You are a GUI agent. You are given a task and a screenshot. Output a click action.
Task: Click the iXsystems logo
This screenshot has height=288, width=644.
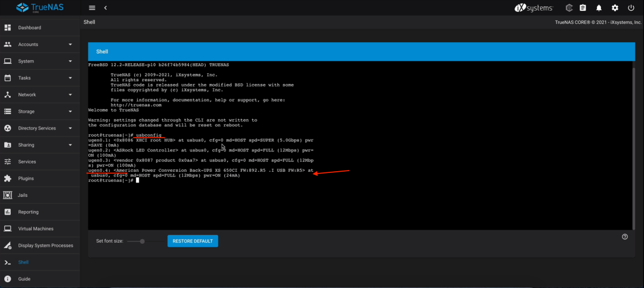point(534,8)
